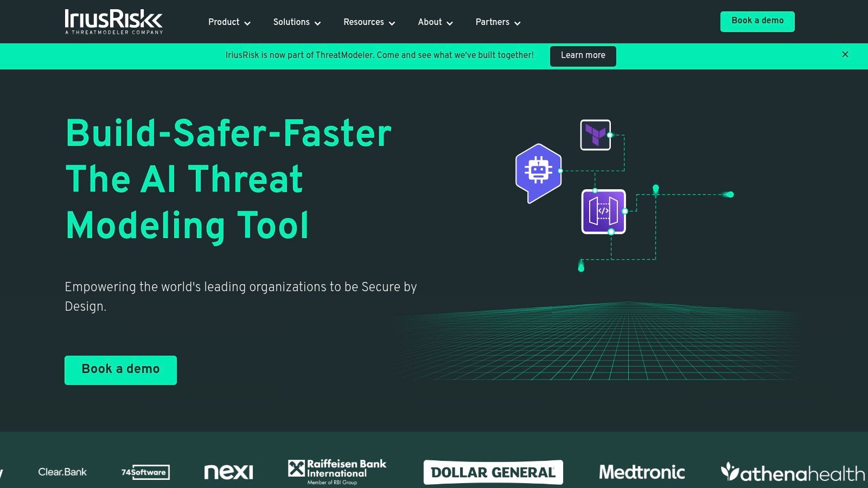Screen dimensions: 868x488
Task: Click the AI robot chip icon
Action: 538,173
